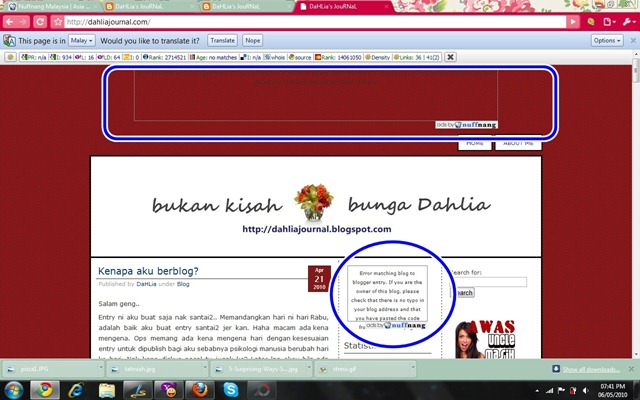Image resolution: width=640 pixels, height=400 pixels.
Task: Open downloaded file pizza1.JPG
Action: tap(50, 369)
